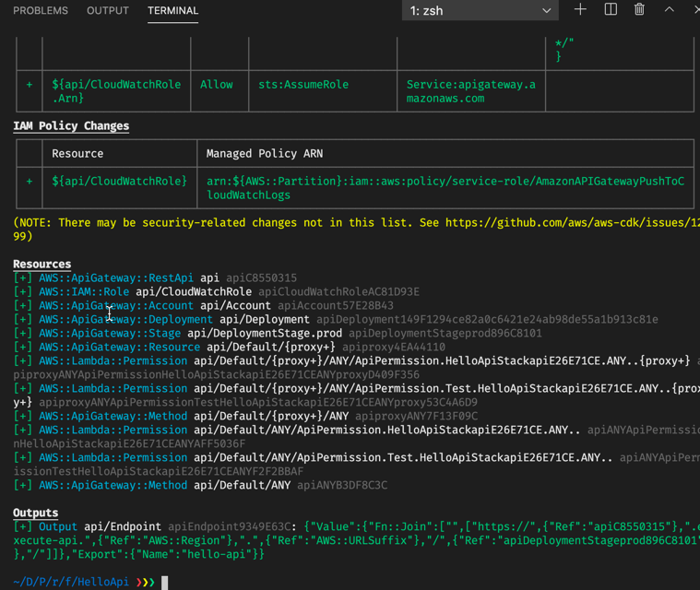Click '${api/CloudWatchRole}' in policy table

coord(119,182)
